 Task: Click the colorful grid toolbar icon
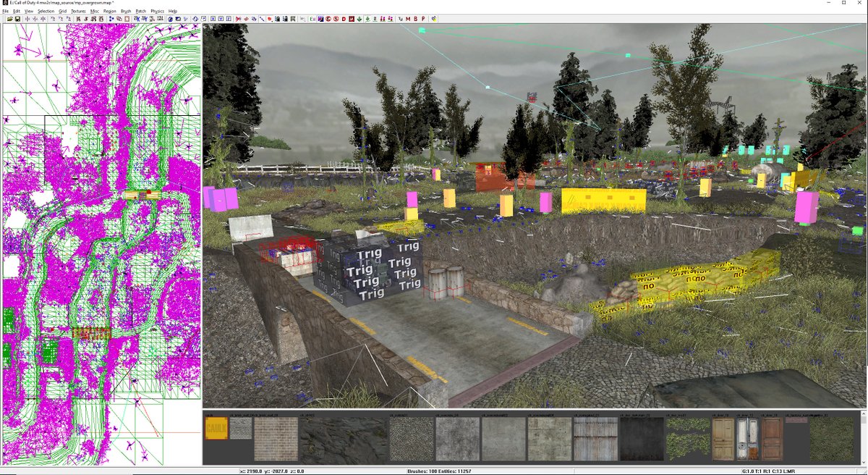click(x=320, y=19)
